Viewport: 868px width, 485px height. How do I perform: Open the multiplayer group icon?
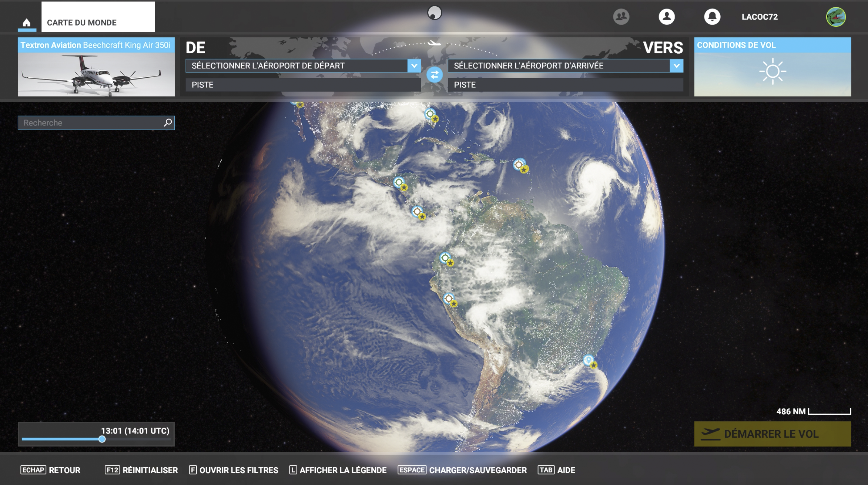pyautogui.click(x=621, y=17)
